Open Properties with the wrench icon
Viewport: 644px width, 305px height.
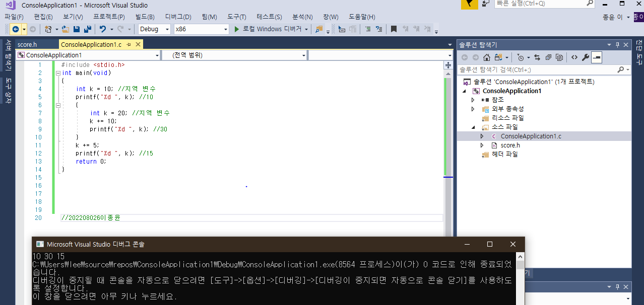pos(586,57)
